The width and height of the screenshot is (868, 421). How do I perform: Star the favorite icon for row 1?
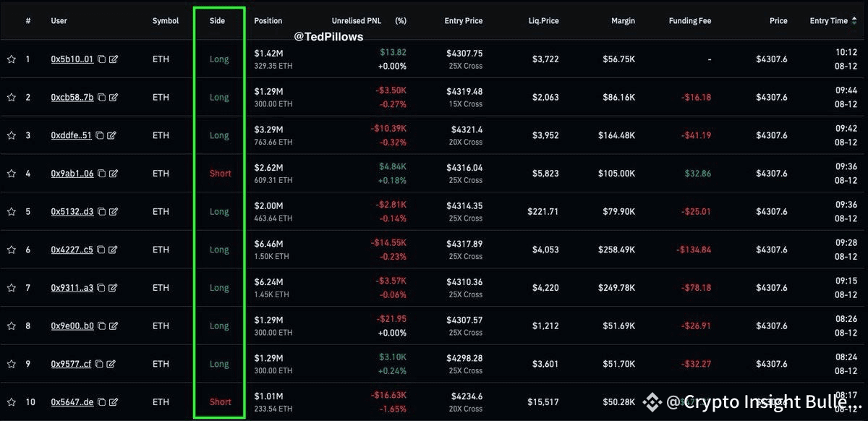11,59
